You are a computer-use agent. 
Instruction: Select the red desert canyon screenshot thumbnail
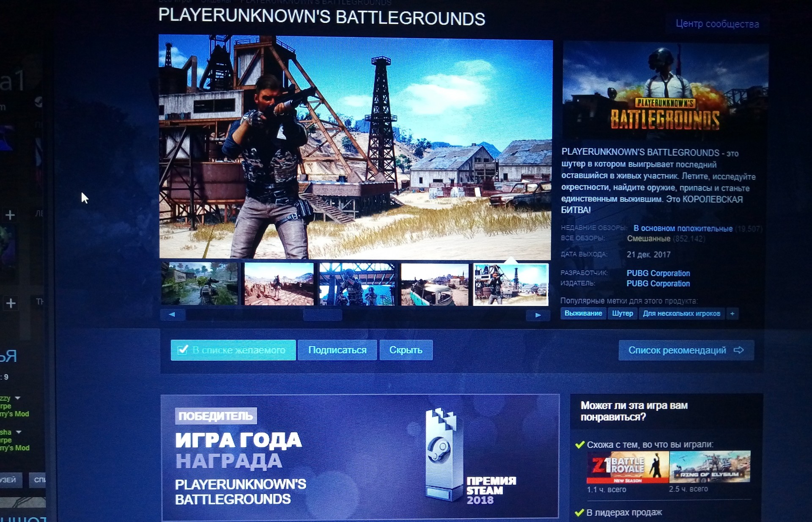(x=279, y=284)
